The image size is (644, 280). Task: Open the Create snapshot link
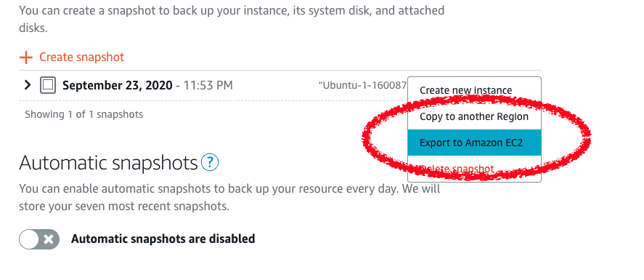tap(81, 57)
